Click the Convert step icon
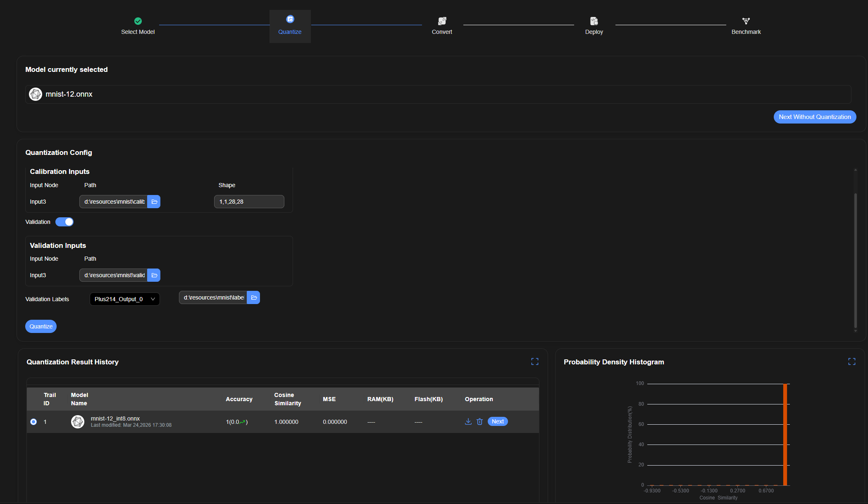The image size is (868, 504). click(442, 21)
